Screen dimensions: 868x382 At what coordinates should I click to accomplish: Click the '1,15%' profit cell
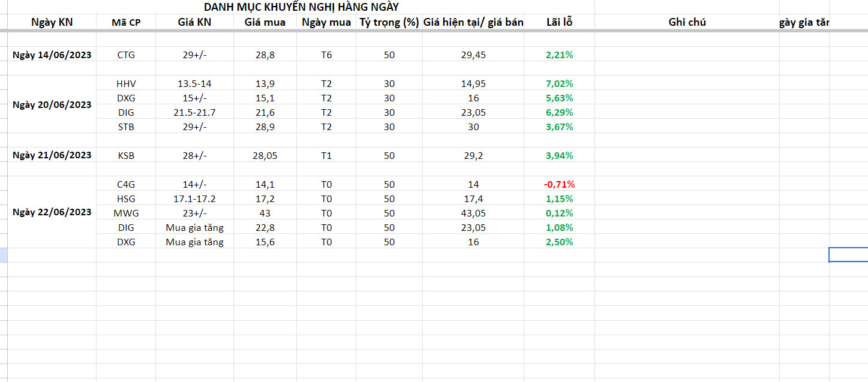[x=560, y=198]
